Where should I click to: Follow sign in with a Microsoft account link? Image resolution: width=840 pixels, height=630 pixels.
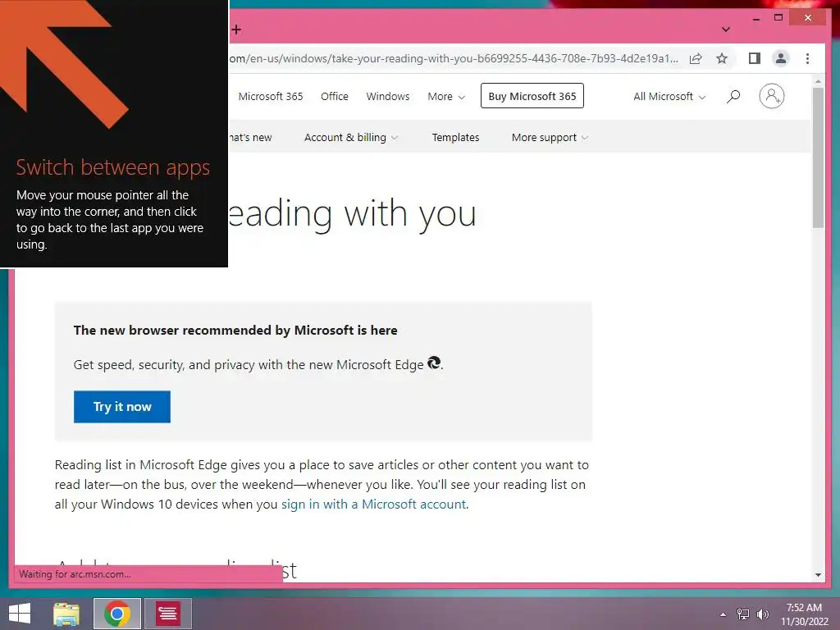coord(373,504)
